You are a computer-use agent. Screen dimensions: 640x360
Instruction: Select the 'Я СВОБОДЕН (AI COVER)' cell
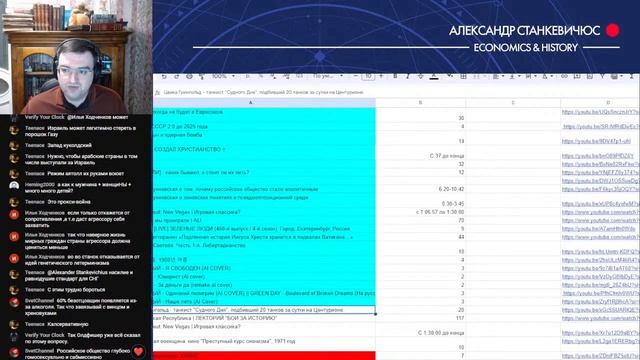click(x=264, y=268)
